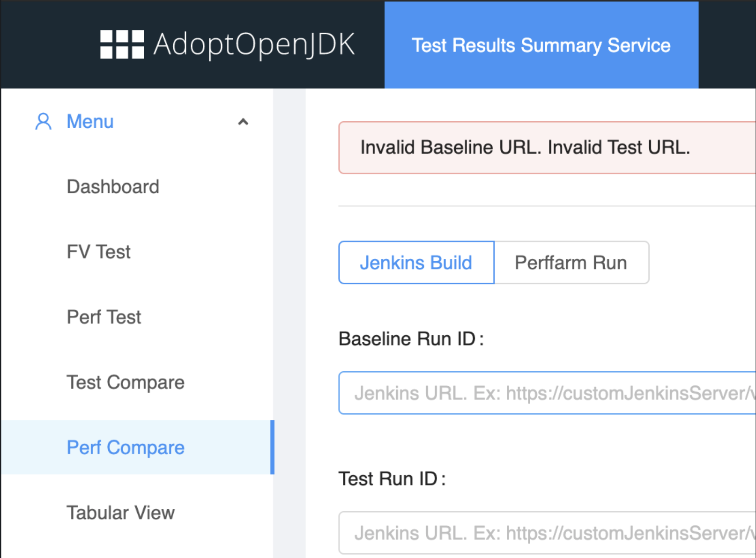Click the AdoptOpenJDK grid logo icon
Image resolution: width=756 pixels, height=558 pixels.
point(121,44)
